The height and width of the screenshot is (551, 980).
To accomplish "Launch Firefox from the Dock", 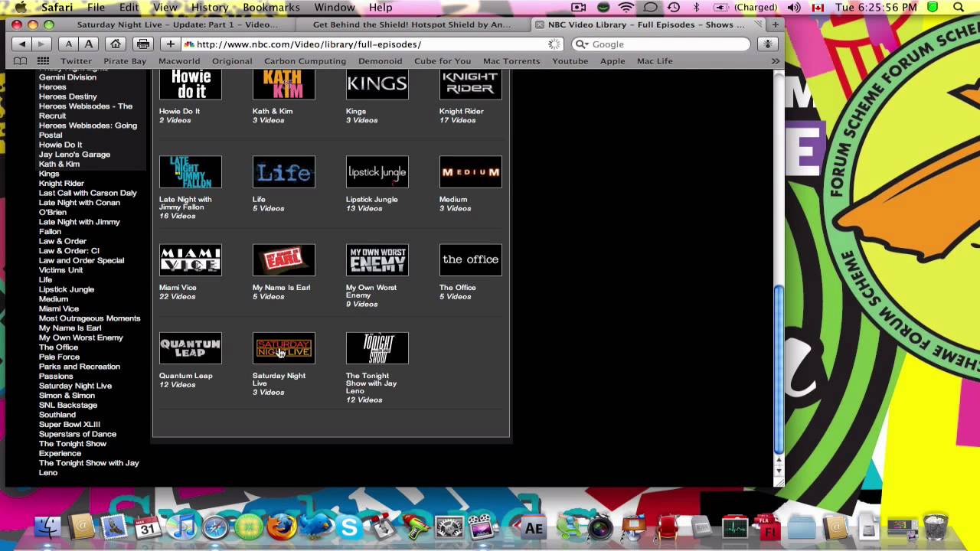I will pos(282,527).
